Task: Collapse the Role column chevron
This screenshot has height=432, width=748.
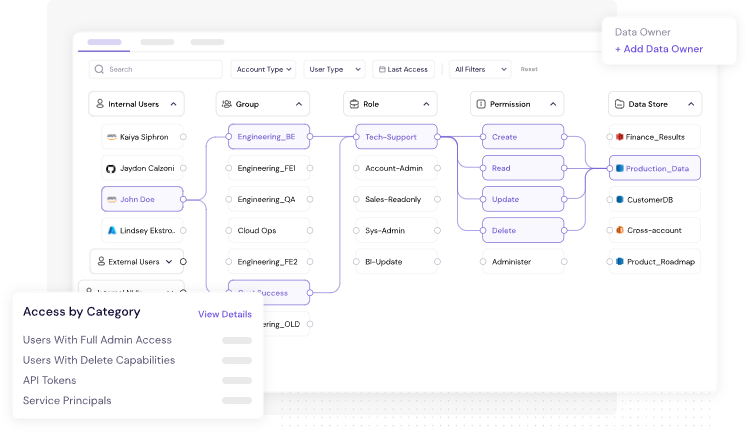Action: point(426,104)
